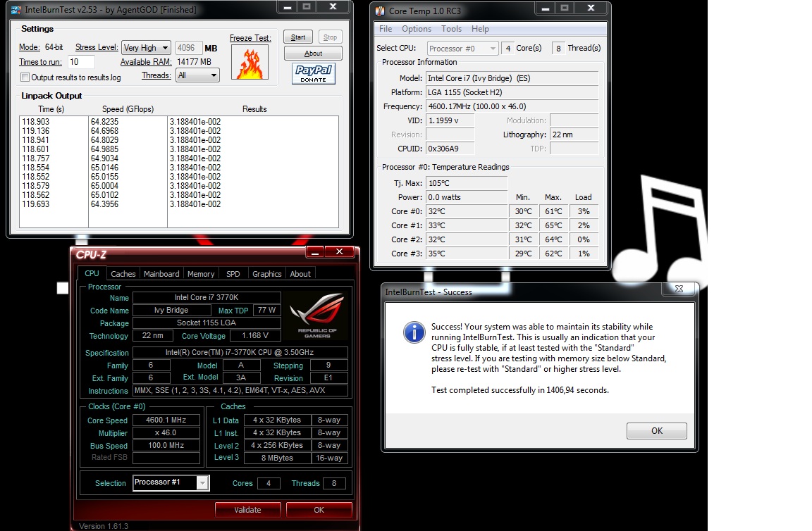Viewport: 812px width, 531px height.
Task: Click the 65.0155 GFlops speed value
Action: [x=104, y=177]
